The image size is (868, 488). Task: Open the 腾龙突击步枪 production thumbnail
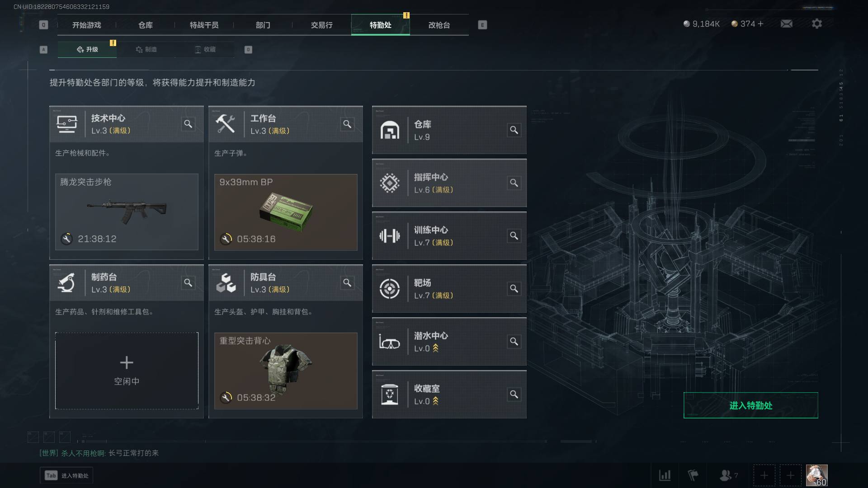[x=127, y=212]
